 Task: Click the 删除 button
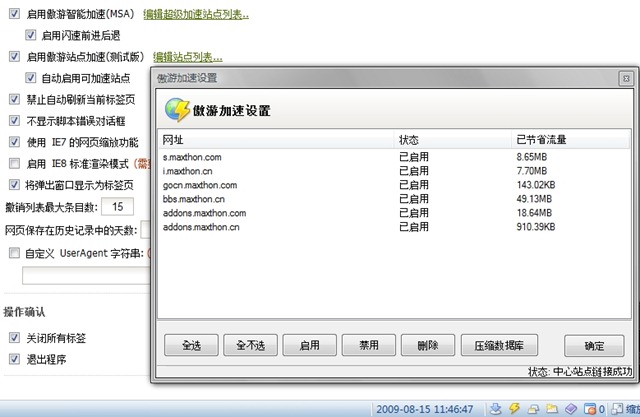pos(428,346)
